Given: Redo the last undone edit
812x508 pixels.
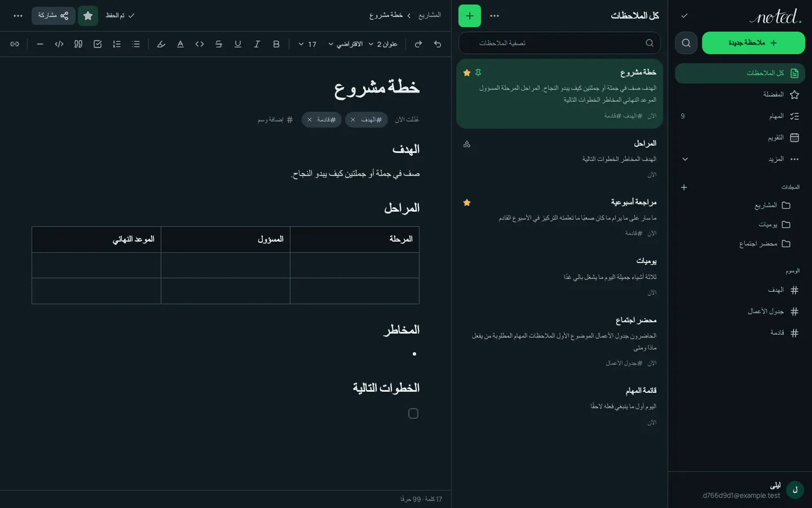Looking at the screenshot, I should click(418, 44).
